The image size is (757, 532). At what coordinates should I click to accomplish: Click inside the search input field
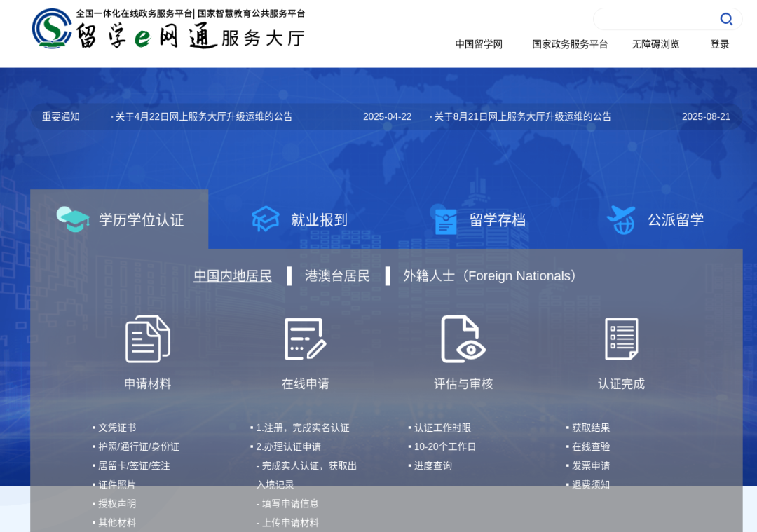click(655, 19)
